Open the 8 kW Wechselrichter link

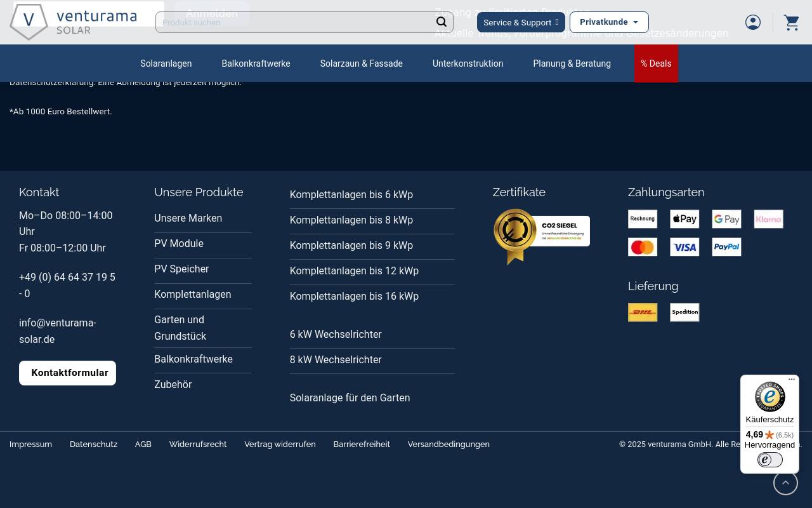click(x=336, y=360)
